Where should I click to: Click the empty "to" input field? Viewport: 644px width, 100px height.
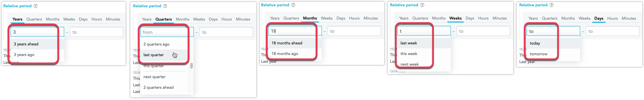pos(97,32)
